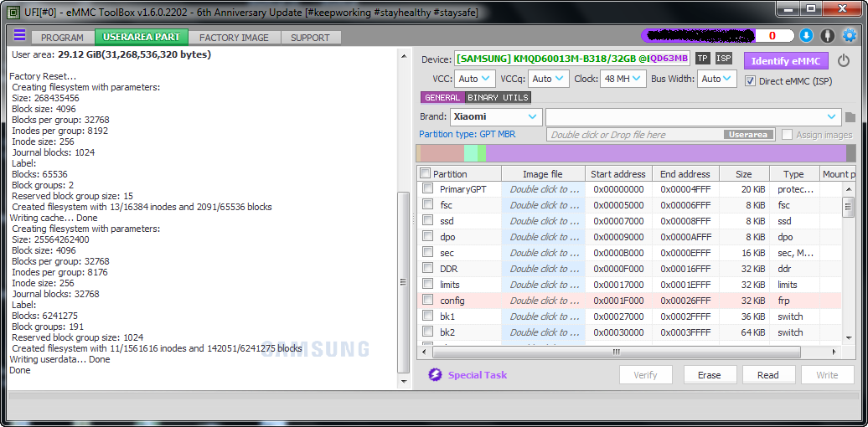Click the 0x0001F000 start address cell

pos(618,301)
